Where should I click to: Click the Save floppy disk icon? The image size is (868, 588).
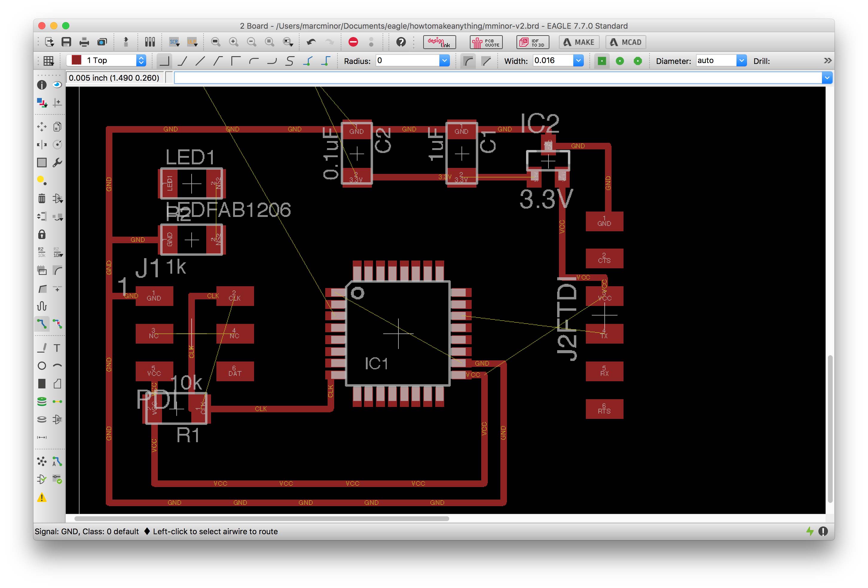66,42
